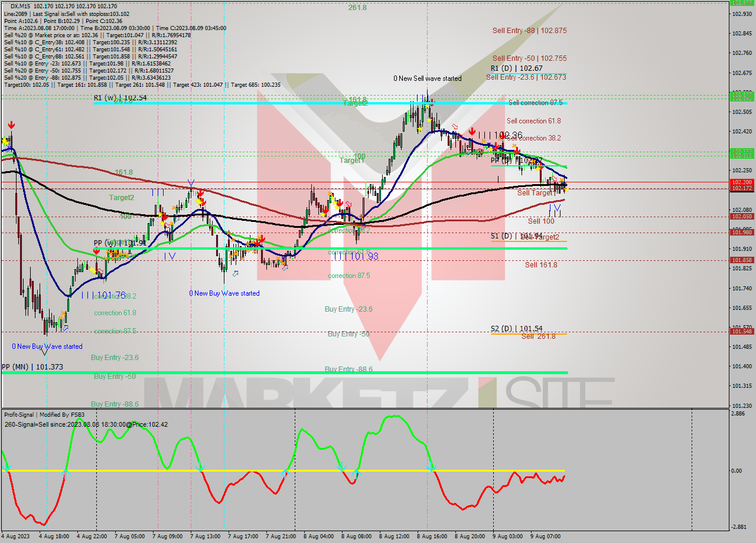Click the 'Sell correction 61.8' label
The height and width of the screenshot is (543, 756).
(x=534, y=121)
